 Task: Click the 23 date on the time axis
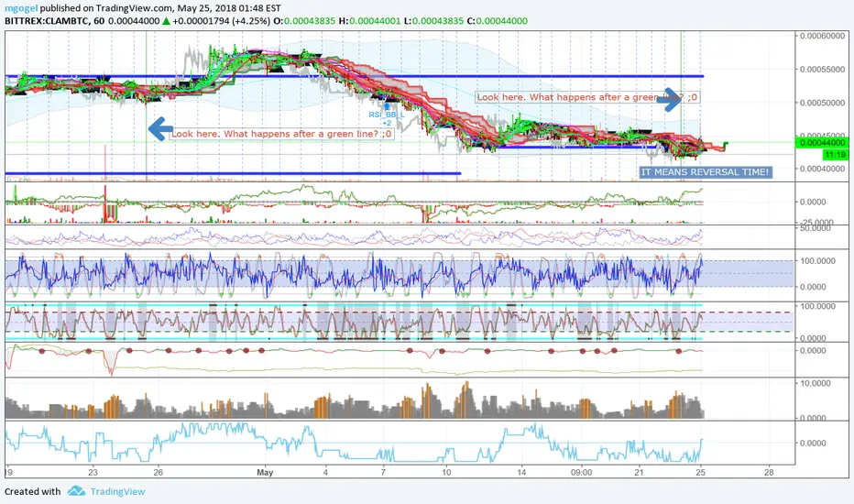[93, 473]
